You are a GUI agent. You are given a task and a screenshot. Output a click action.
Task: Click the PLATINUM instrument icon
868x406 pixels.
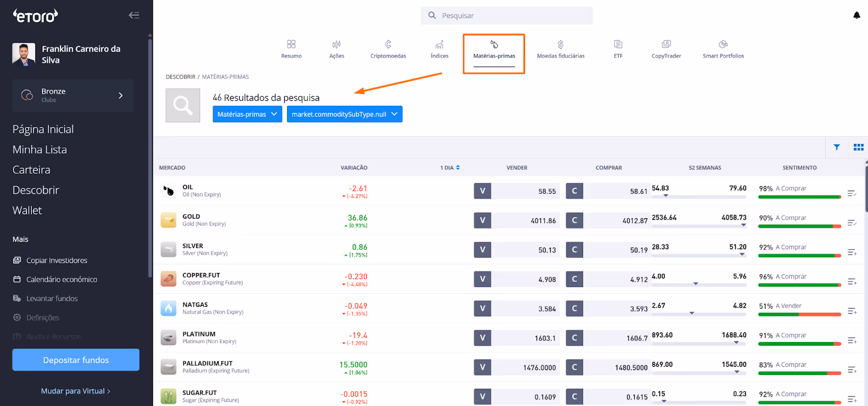pos(169,338)
